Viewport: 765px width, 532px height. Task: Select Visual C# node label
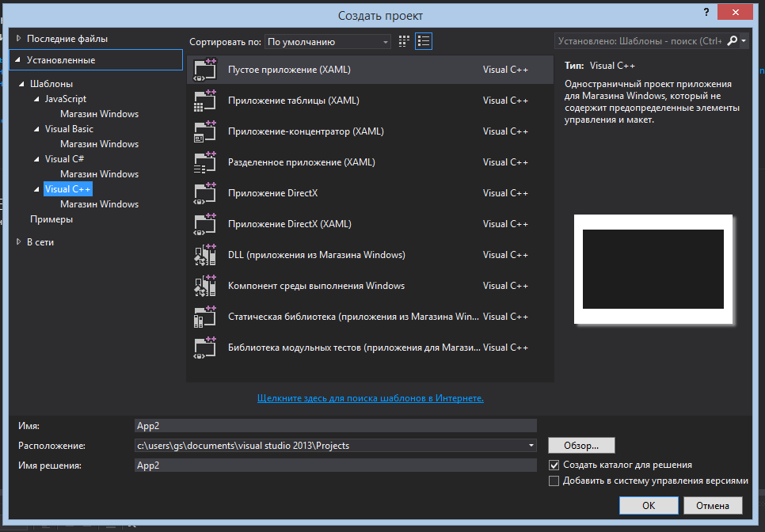point(64,159)
